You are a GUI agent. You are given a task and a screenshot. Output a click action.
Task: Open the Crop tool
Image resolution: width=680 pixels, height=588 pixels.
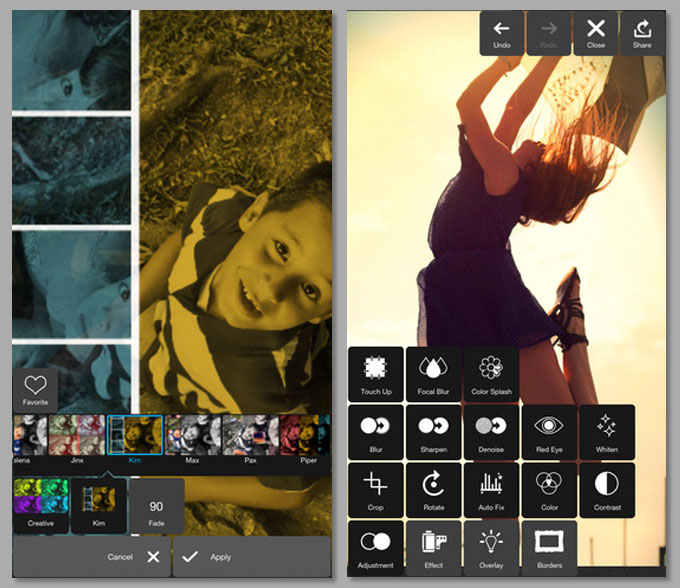click(x=376, y=490)
